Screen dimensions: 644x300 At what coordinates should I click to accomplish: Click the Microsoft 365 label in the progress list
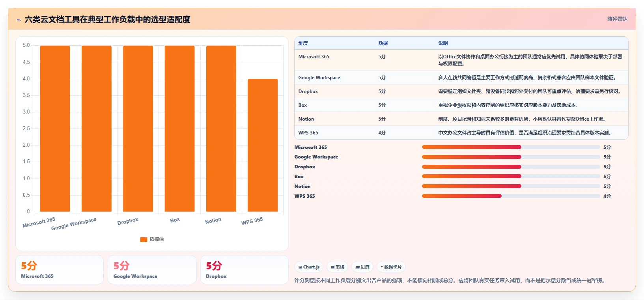311,147
